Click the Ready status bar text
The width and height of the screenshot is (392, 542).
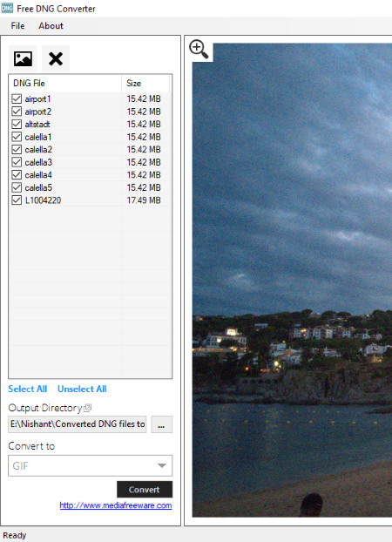click(15, 535)
